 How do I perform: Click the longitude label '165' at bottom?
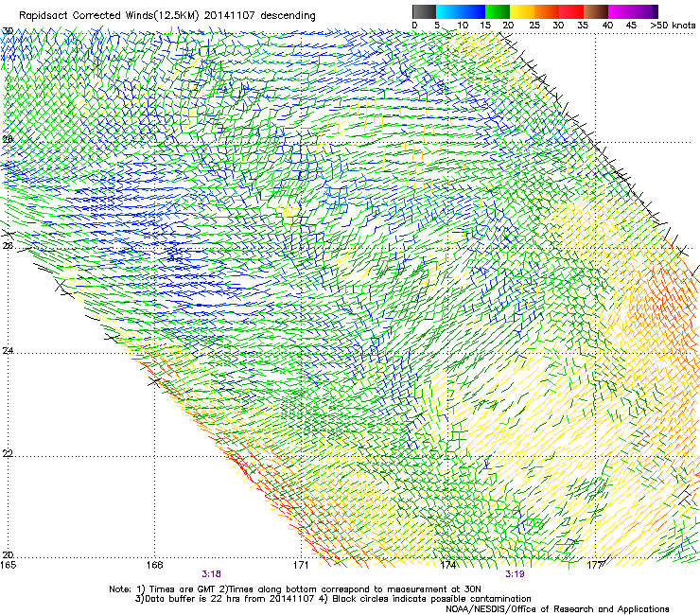click(x=8, y=565)
